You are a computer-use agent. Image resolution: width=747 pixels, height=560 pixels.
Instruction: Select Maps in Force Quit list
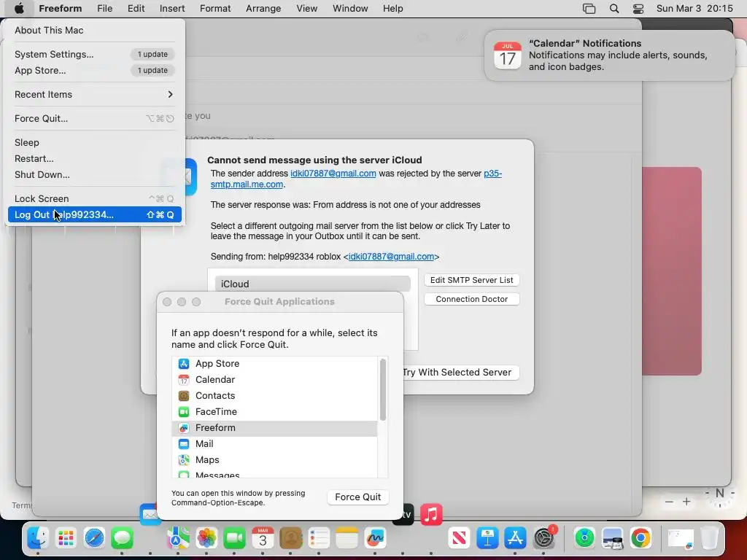[274, 460]
